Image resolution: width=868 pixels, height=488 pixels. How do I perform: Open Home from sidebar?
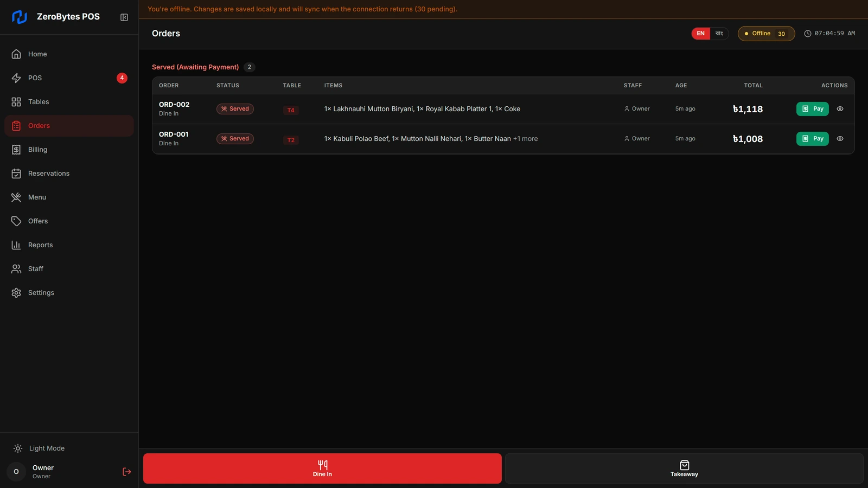69,54
